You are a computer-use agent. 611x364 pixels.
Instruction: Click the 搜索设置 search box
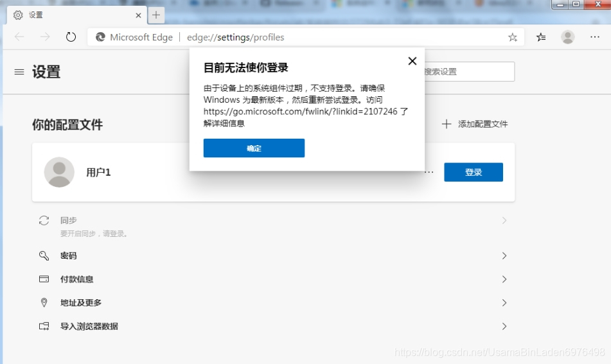click(x=469, y=72)
